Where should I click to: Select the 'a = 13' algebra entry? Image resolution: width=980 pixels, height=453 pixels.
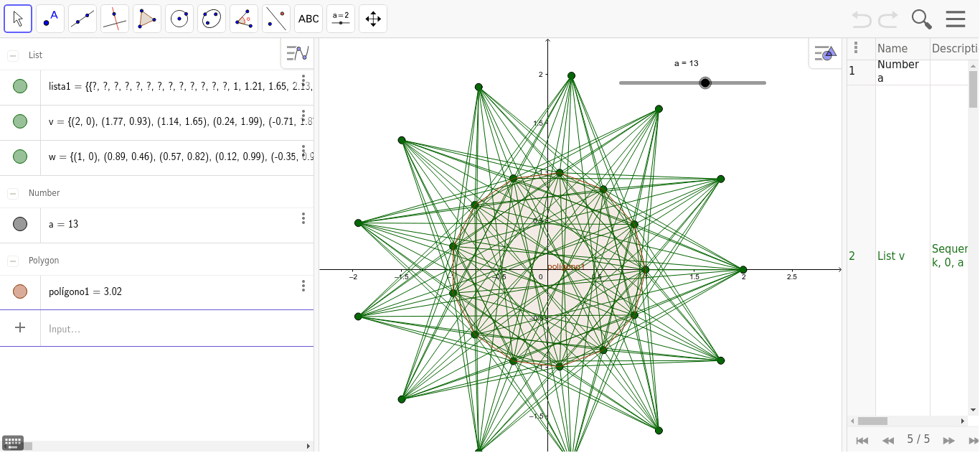point(63,224)
